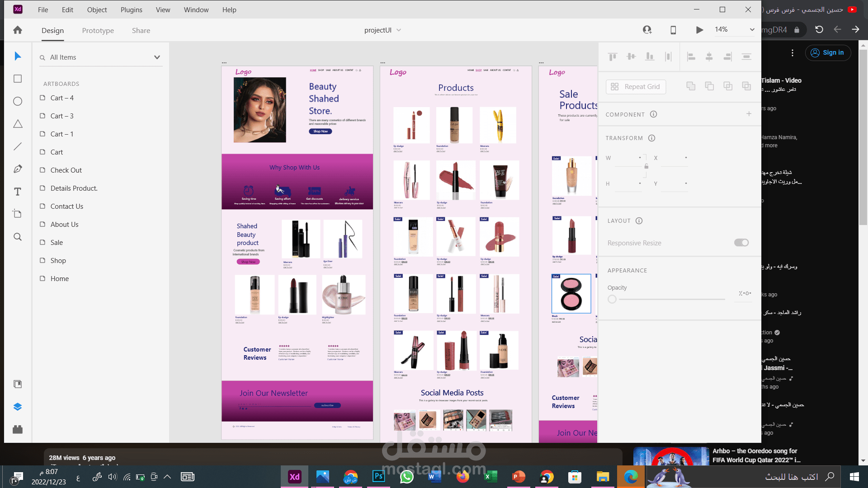Select the Contact Us artboard
Screen dimensions: 868x488
[67, 206]
